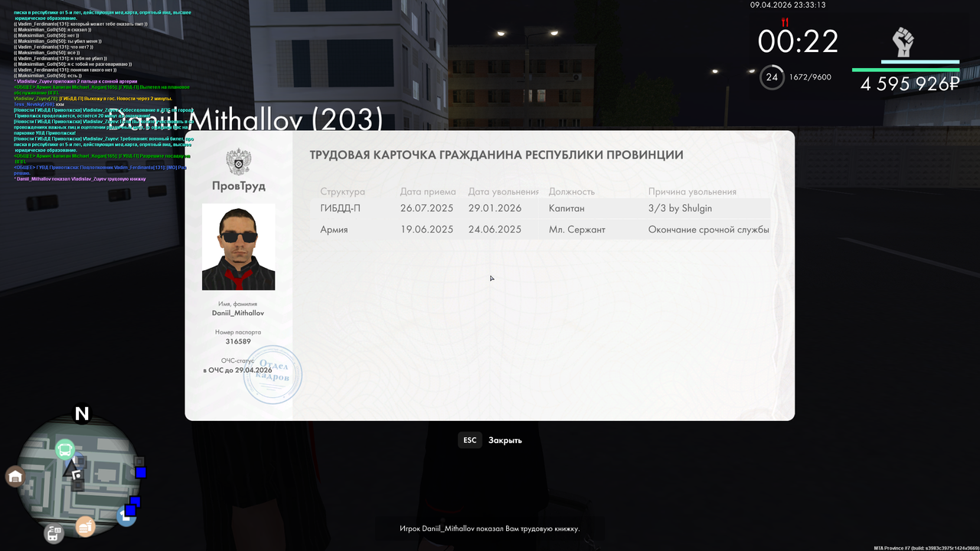The image size is (980, 551).
Task: Click the MTA Province build version text
Action: 926,548
